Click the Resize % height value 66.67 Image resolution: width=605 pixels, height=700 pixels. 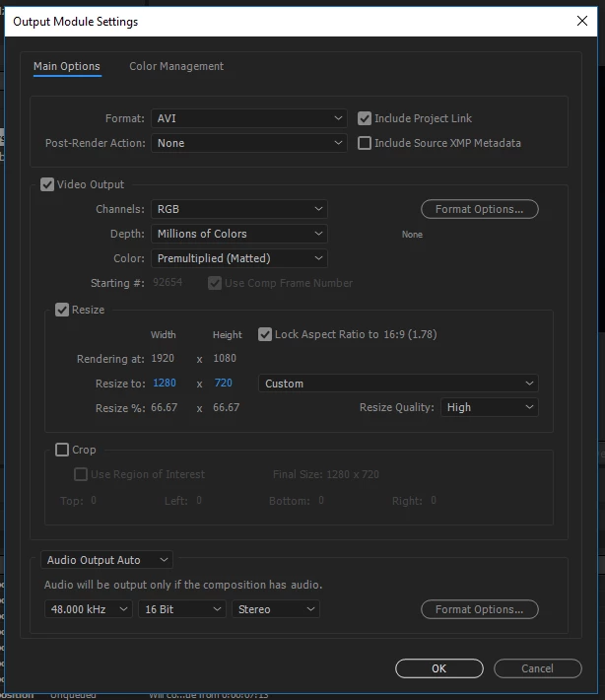click(x=226, y=407)
